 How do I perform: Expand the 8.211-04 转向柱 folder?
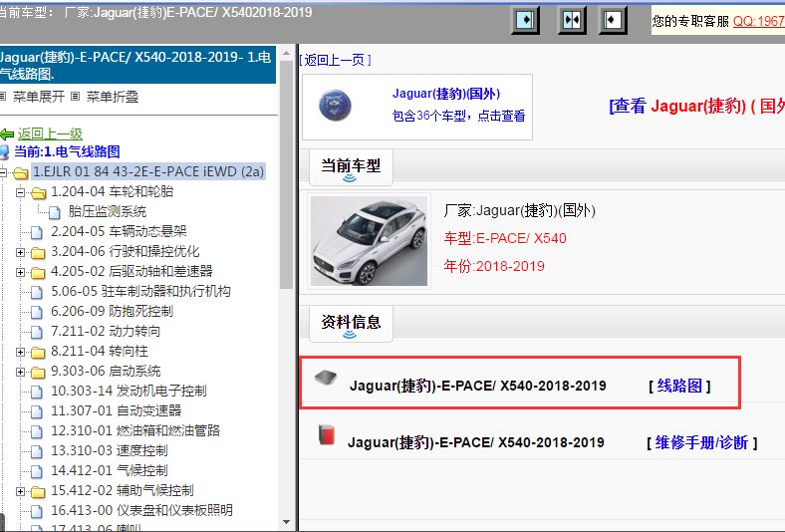pyautogui.click(x=21, y=352)
